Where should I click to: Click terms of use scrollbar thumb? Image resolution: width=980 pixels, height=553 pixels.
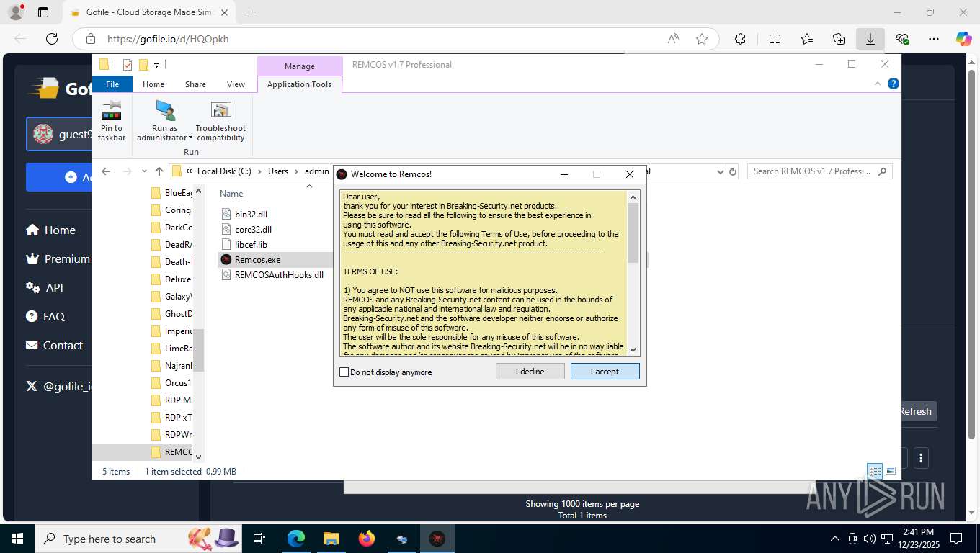pos(633,233)
